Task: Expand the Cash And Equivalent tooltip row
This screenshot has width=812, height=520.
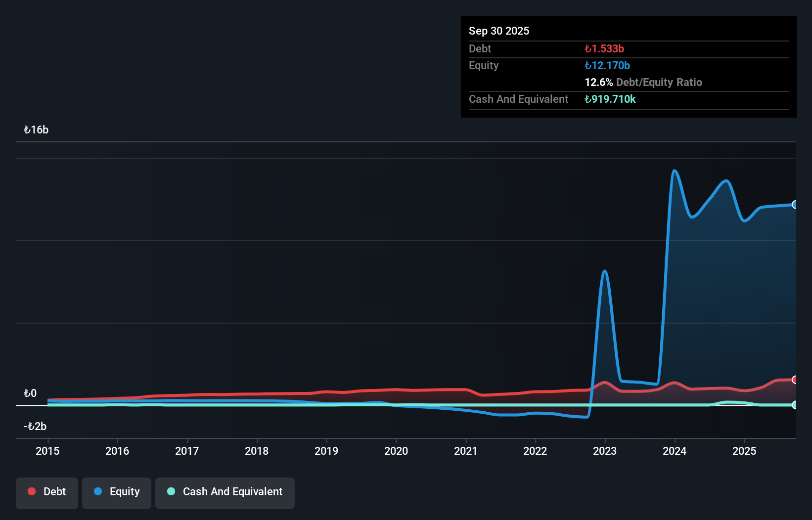Action: [x=518, y=99]
